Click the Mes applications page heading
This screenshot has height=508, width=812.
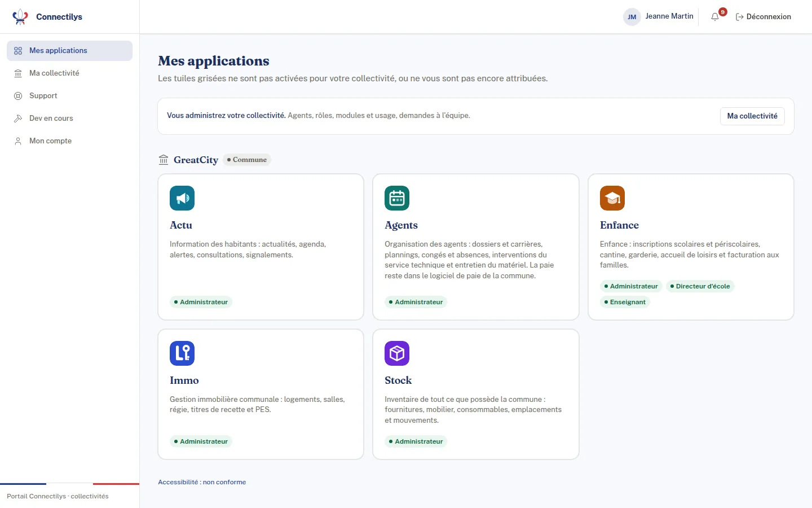214,61
